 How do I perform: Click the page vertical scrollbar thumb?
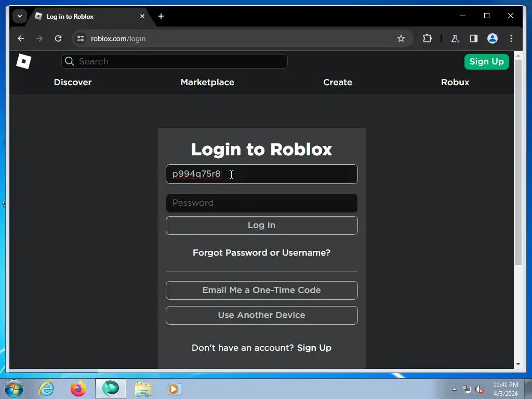coord(518,162)
